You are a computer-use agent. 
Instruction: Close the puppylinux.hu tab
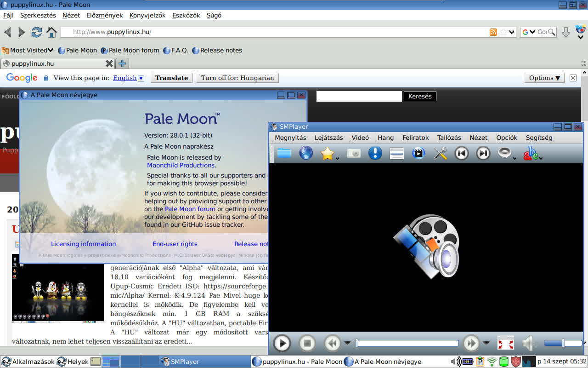click(109, 63)
